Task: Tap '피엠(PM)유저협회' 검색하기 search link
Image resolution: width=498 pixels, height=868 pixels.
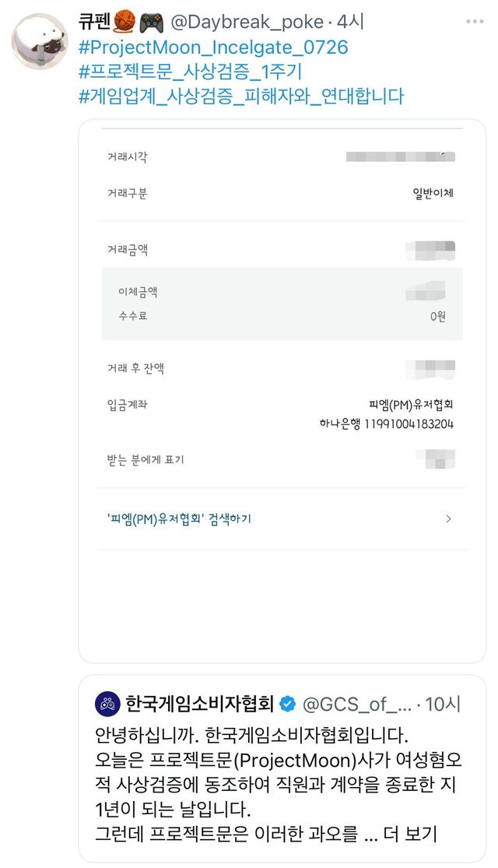Action: (179, 518)
